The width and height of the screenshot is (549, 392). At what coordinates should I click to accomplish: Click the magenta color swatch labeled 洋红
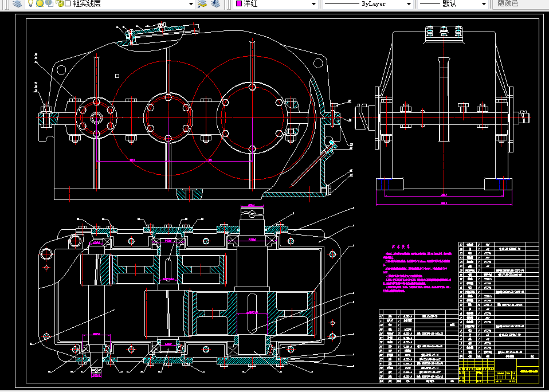pyautogui.click(x=239, y=3)
